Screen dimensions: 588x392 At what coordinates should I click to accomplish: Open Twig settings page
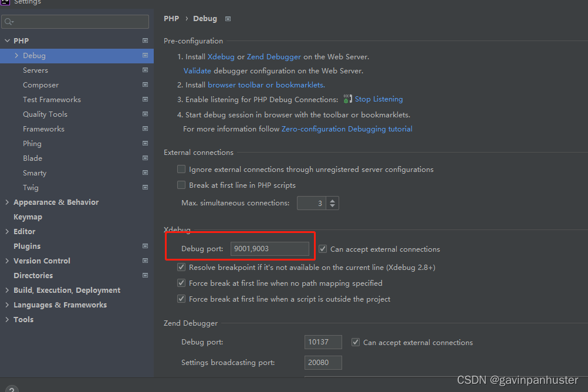(x=31, y=188)
